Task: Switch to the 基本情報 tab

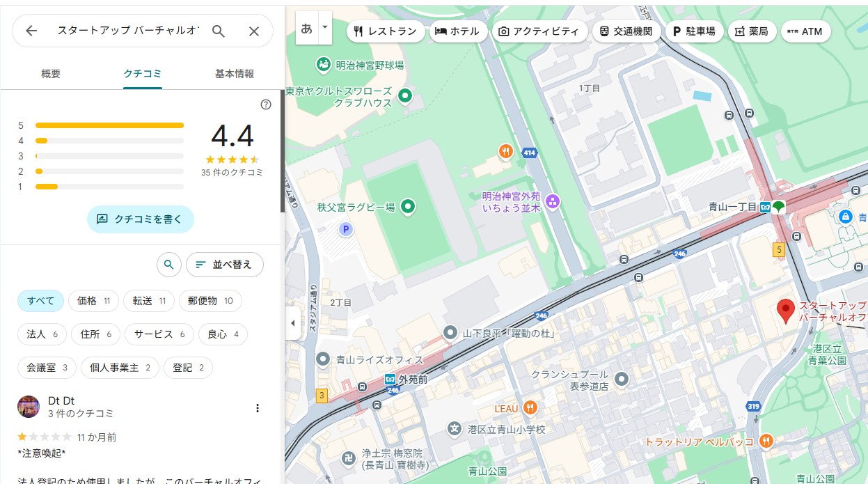Action: tap(235, 74)
